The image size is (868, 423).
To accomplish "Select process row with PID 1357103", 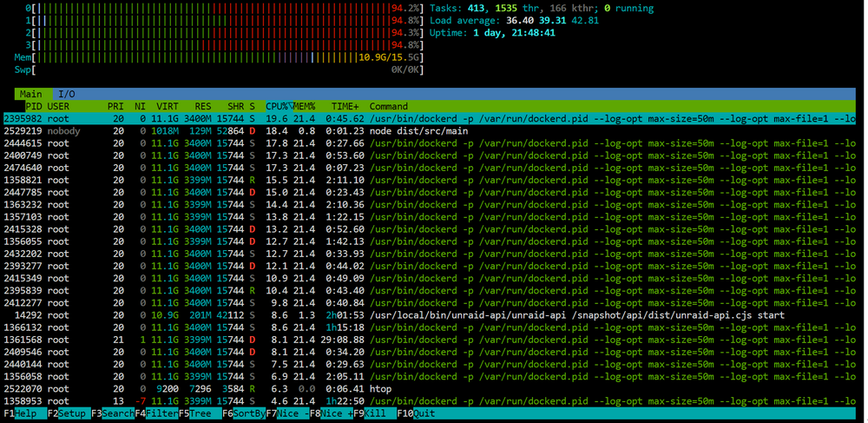I will pyautogui.click(x=431, y=217).
